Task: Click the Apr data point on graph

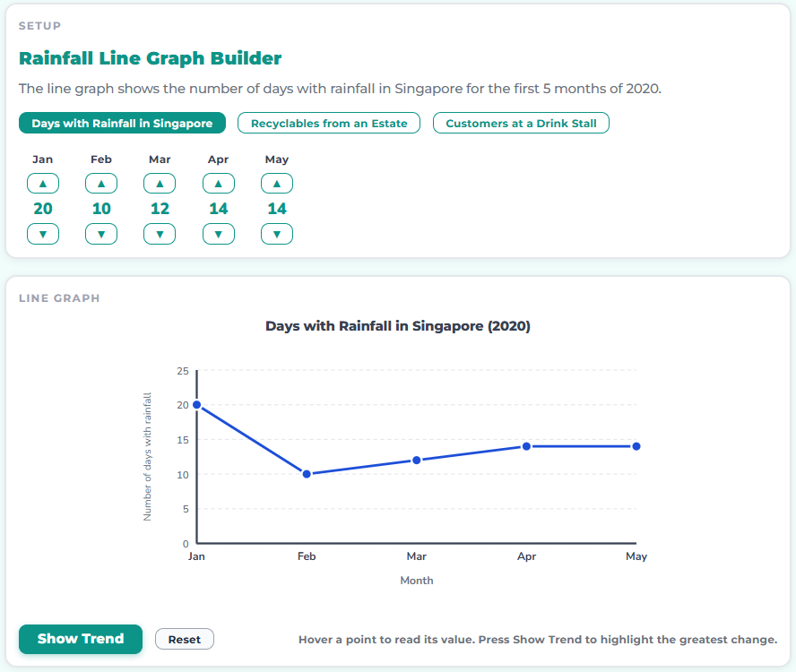Action: pos(526,446)
